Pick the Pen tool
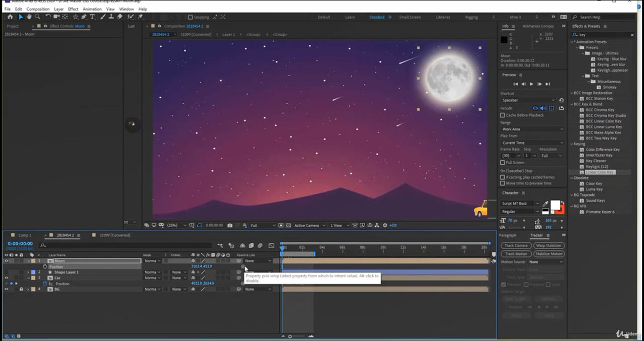 coord(84,17)
